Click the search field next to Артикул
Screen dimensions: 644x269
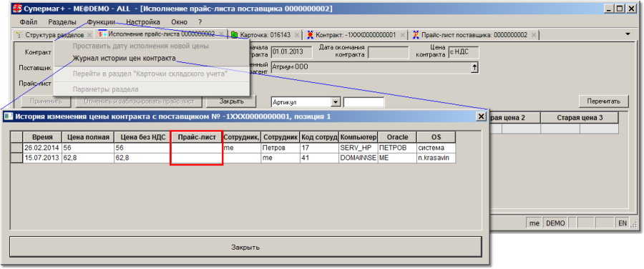coord(364,102)
